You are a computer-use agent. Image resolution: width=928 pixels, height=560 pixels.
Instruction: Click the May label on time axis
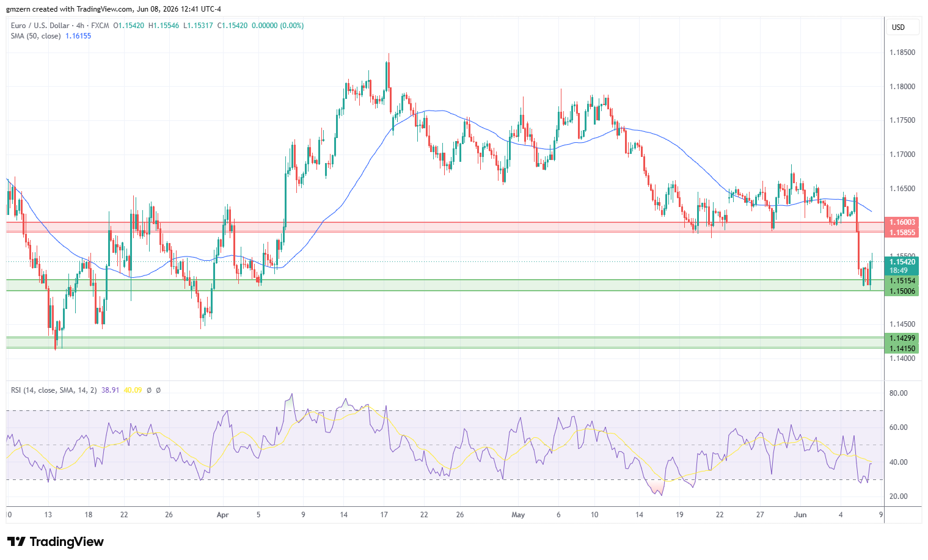pyautogui.click(x=518, y=515)
